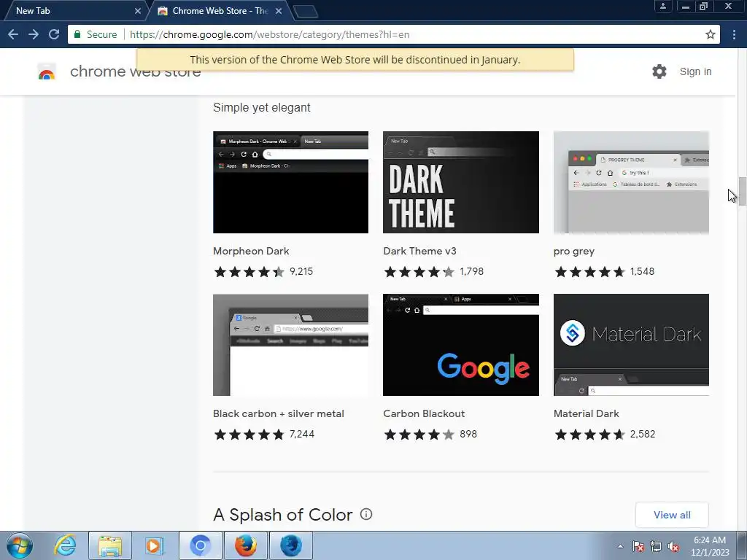Click the Morpheon Dark title
The width and height of the screenshot is (747, 560).
coord(251,251)
